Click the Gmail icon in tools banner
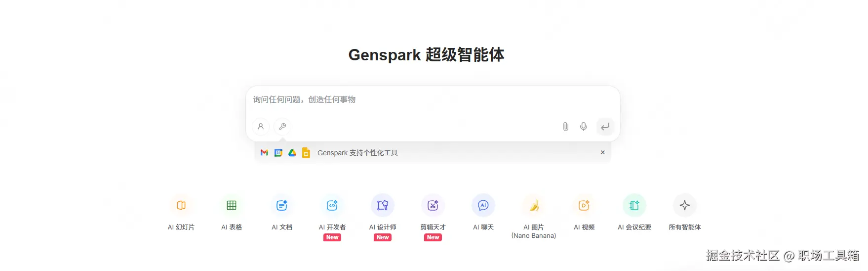Viewport: 868px width, 271px height. [x=264, y=153]
